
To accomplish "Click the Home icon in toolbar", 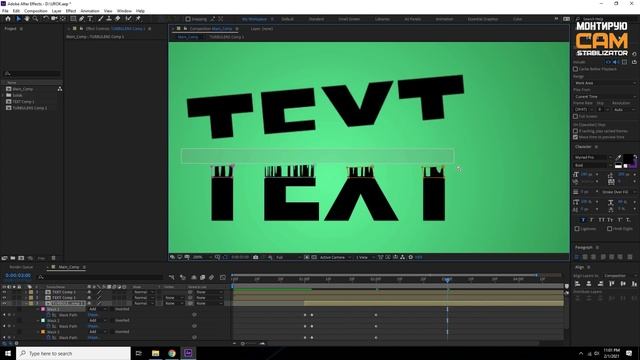I will [8, 19].
